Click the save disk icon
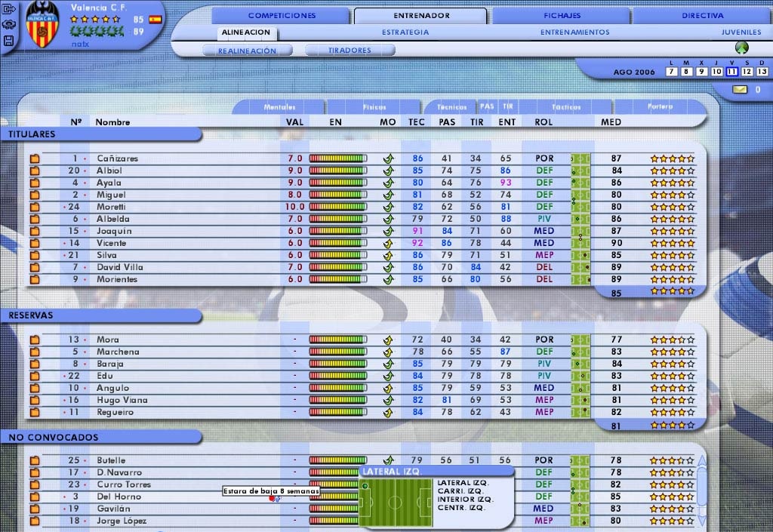773x532 pixels. (x=9, y=41)
